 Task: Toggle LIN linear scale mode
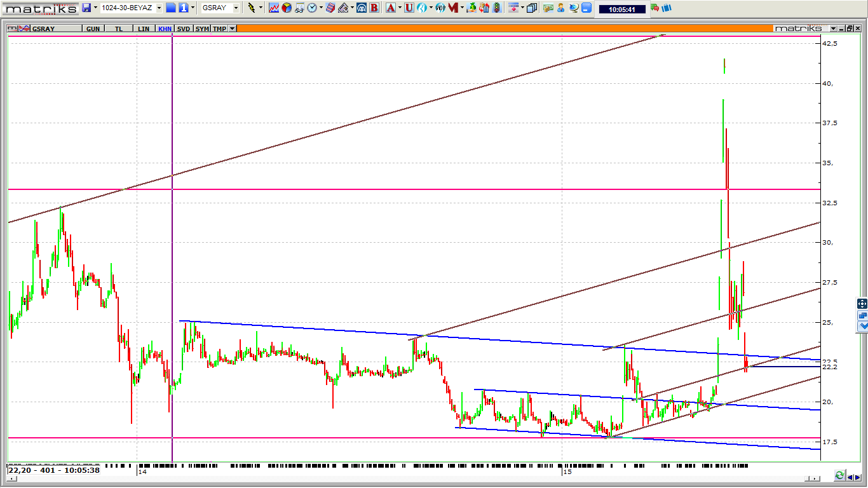tap(144, 29)
